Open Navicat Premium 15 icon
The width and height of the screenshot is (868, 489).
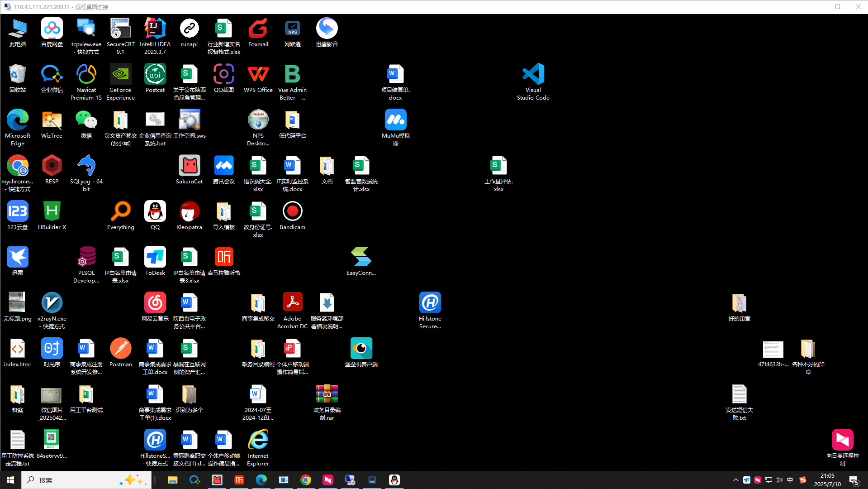[86, 82]
